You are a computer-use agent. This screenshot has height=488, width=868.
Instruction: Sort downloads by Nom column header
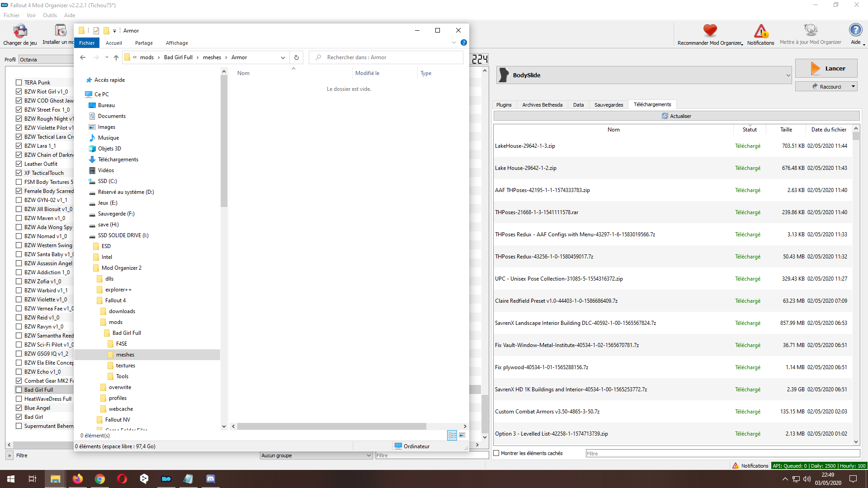coord(613,130)
